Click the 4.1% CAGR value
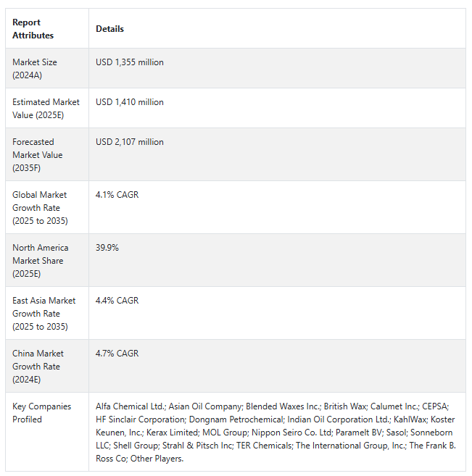472x476 pixels. pos(117,195)
